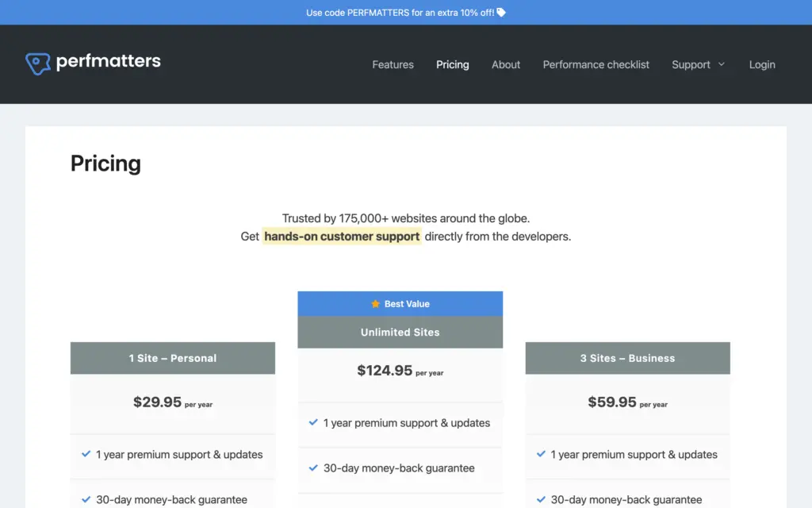812x508 pixels.
Task: Click the $124.95 per year price
Action: (x=400, y=371)
